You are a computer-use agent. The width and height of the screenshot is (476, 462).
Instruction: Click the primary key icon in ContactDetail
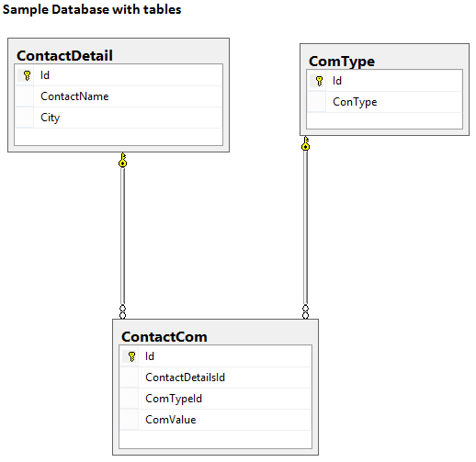point(27,75)
